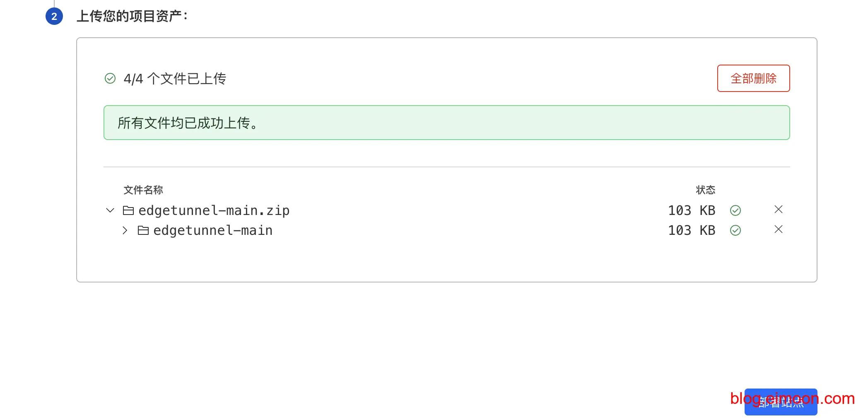
Task: Click the 4/4 个文件已上传 status text
Action: (175, 78)
